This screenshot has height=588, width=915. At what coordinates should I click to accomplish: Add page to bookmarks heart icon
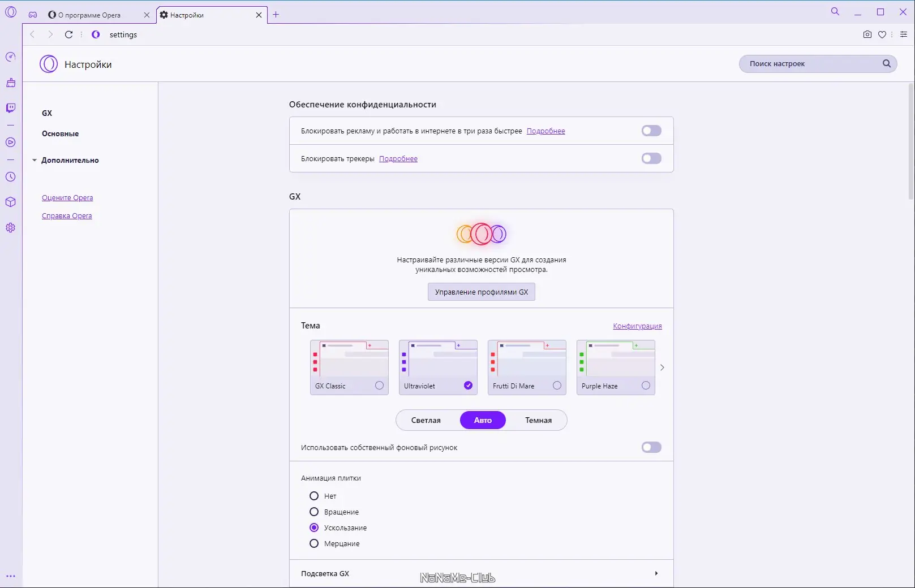click(882, 34)
